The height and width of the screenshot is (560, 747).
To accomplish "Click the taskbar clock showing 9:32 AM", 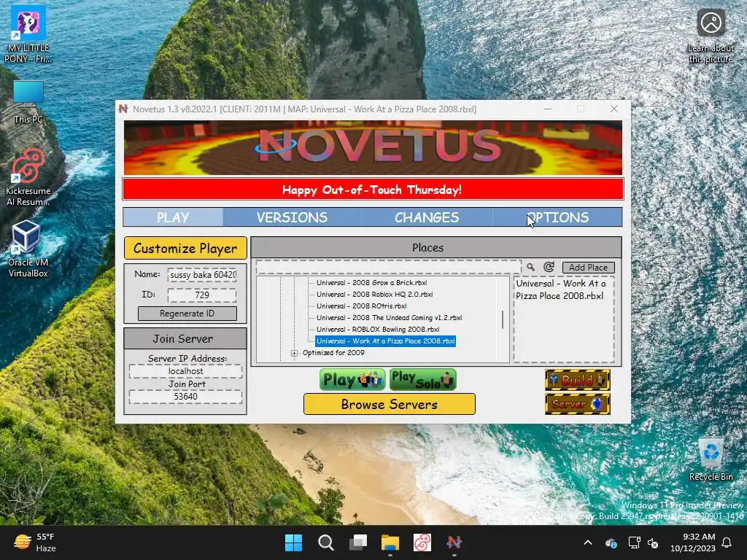I will point(693,542).
